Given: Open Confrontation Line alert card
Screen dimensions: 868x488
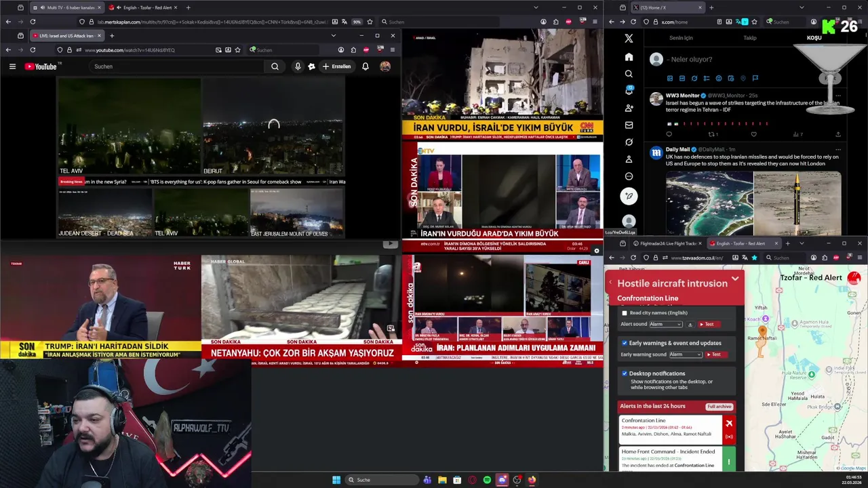Looking at the screenshot, I should coord(677,430).
